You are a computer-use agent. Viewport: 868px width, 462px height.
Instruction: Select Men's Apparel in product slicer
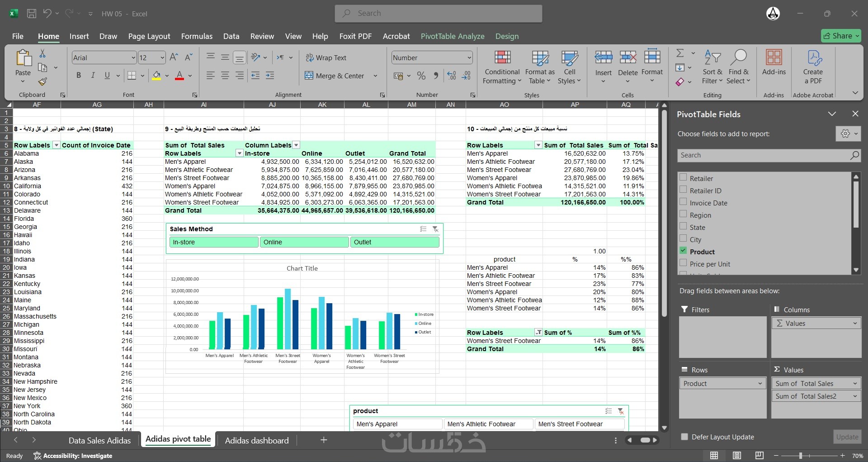pyautogui.click(x=397, y=424)
